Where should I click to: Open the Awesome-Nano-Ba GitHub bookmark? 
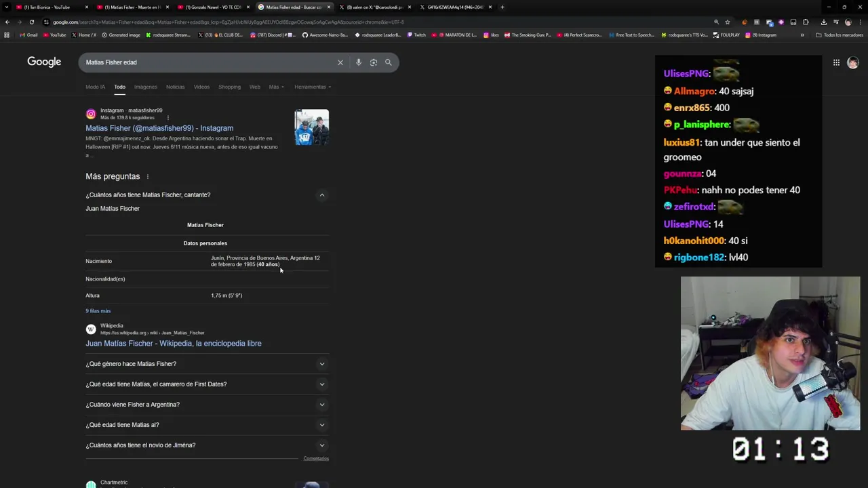click(x=325, y=35)
